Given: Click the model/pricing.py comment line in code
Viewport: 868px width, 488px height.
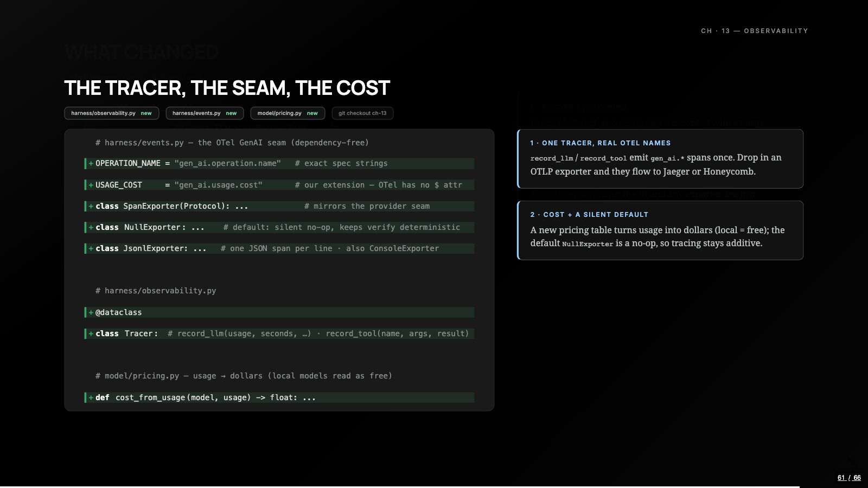Looking at the screenshot, I should (x=244, y=376).
